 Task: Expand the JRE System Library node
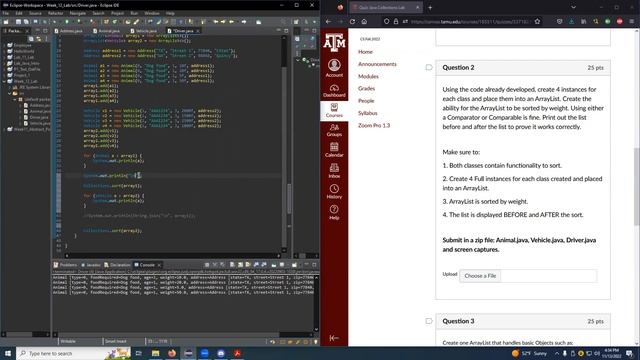coord(10,87)
